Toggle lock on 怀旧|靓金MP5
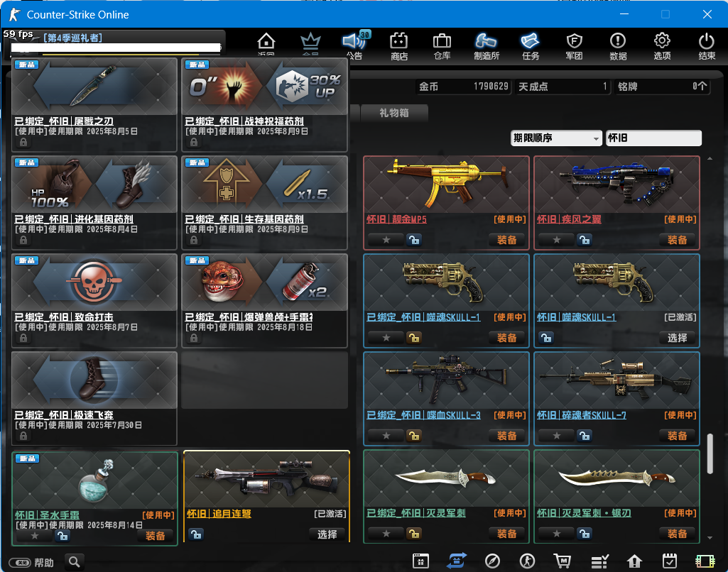728x572 pixels. tap(413, 240)
